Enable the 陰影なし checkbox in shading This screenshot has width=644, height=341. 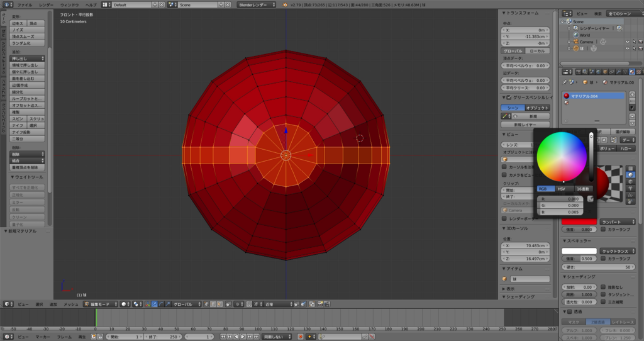(603, 286)
